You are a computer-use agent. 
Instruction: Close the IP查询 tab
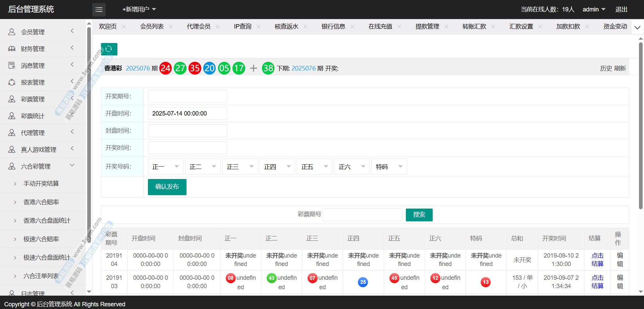[x=258, y=27]
